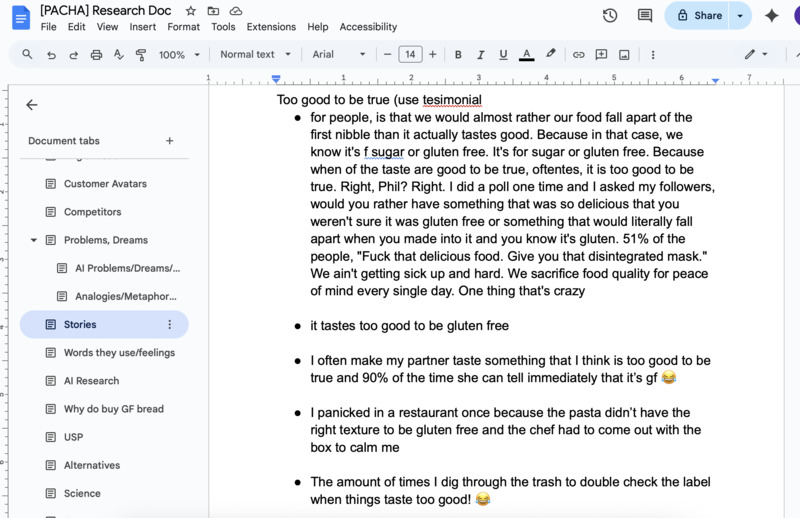Click the font size field showing 14
800x518 pixels.
(x=410, y=55)
